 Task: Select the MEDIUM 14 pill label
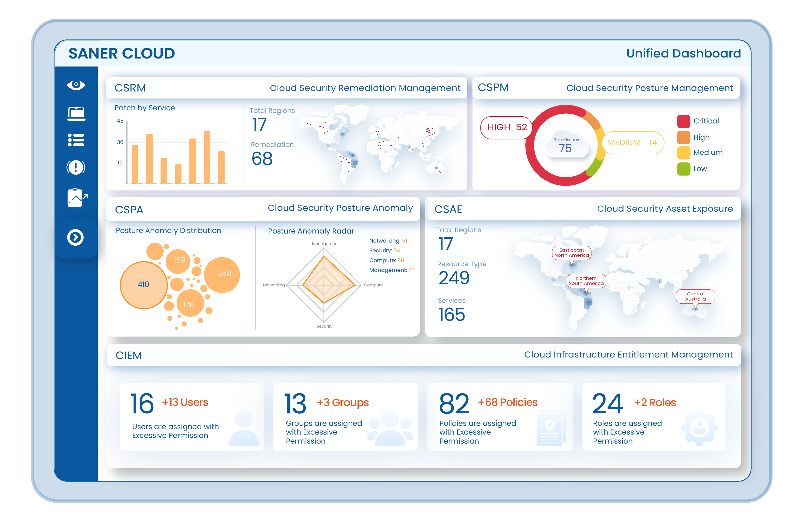[x=633, y=143]
